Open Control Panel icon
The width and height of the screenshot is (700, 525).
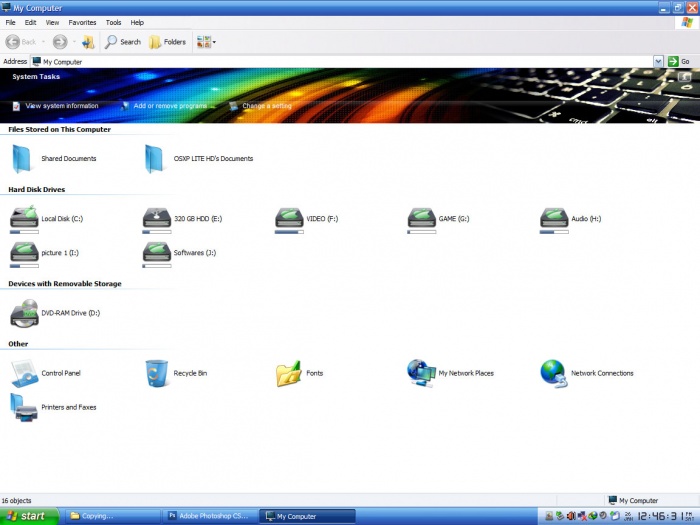tap(24, 373)
